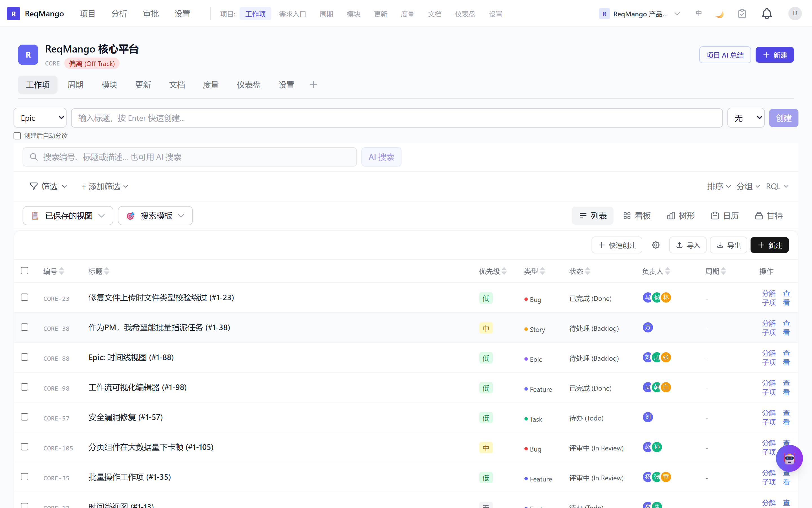
Task: Switch to tree 树形 view
Action: (x=680, y=216)
